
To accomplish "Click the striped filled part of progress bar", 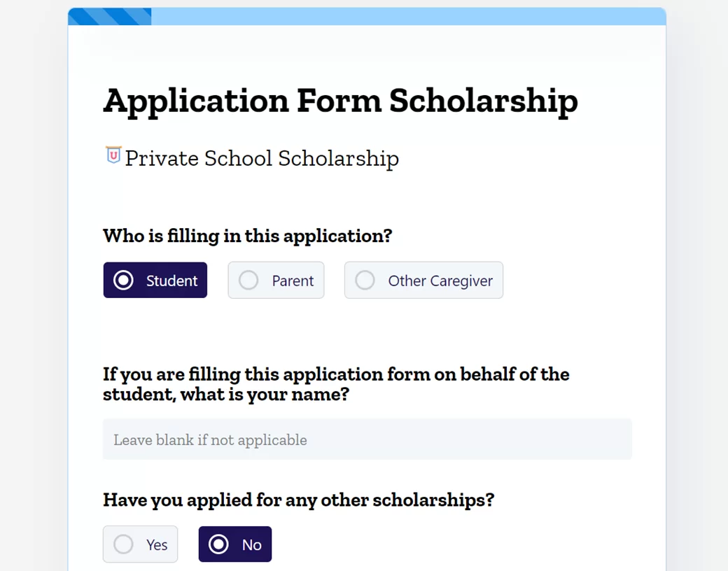I will point(110,17).
